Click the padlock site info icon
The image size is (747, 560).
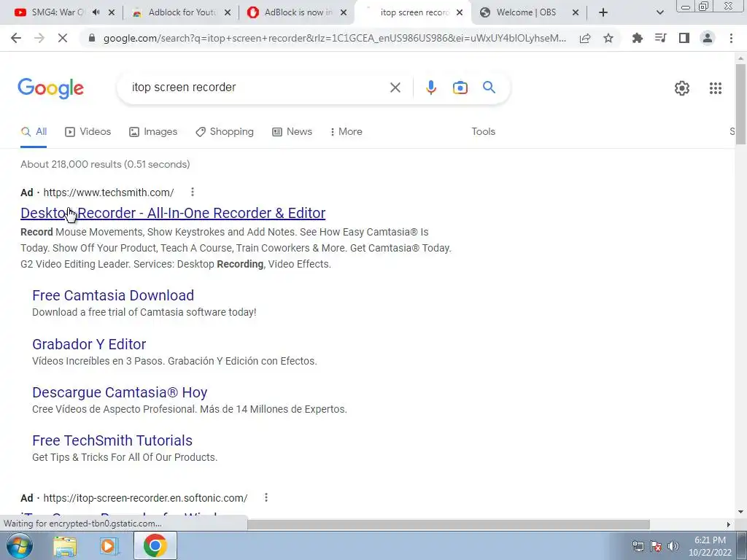[x=92, y=38]
